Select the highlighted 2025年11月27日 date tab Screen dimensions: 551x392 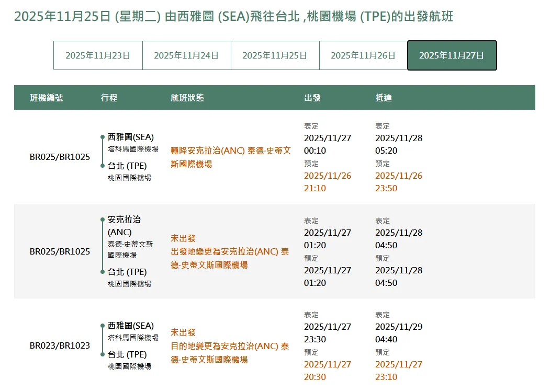pos(452,55)
